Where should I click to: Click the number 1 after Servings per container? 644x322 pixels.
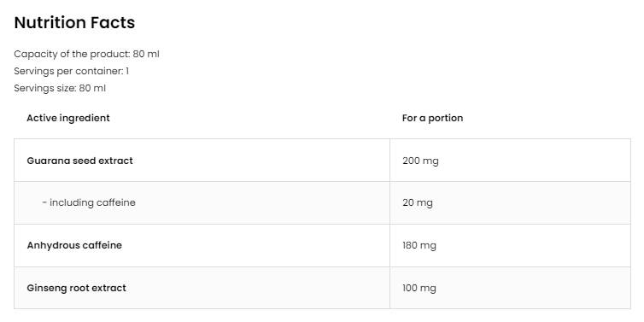click(x=127, y=71)
